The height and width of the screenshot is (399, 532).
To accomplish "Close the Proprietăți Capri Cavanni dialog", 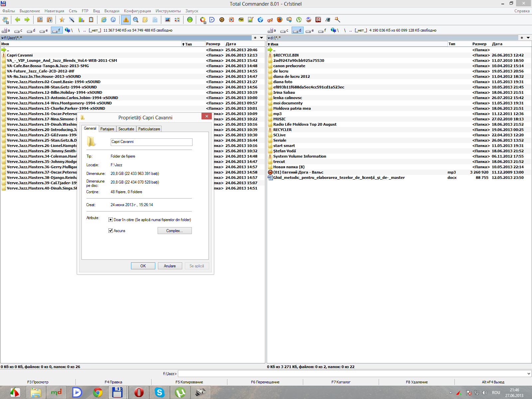I will pos(206,116).
